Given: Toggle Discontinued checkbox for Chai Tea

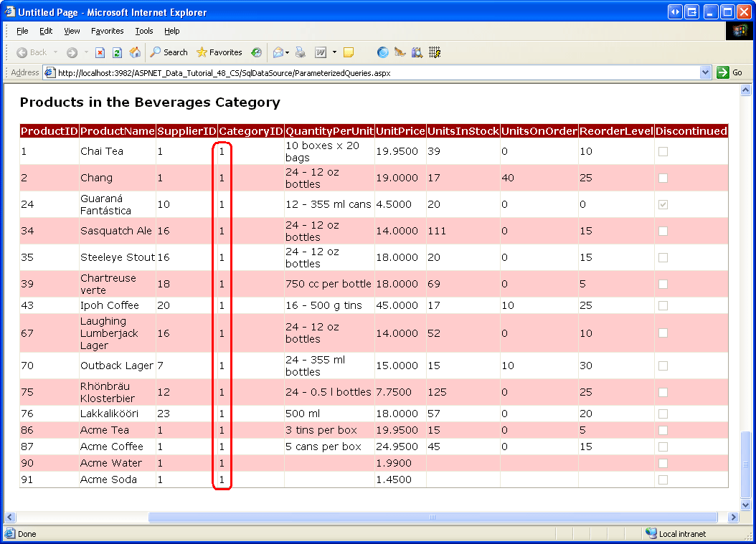Looking at the screenshot, I should [x=663, y=152].
